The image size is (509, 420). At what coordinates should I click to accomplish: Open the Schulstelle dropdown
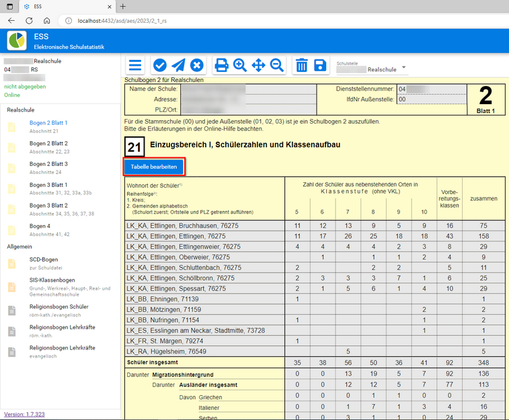(403, 68)
